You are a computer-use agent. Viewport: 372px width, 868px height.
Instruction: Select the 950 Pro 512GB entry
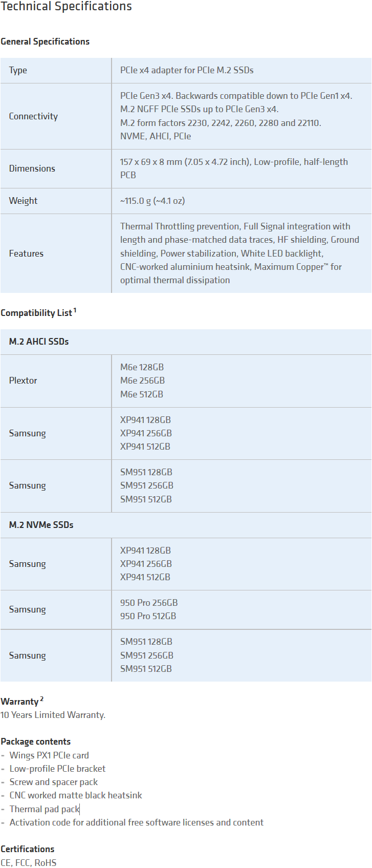click(148, 616)
